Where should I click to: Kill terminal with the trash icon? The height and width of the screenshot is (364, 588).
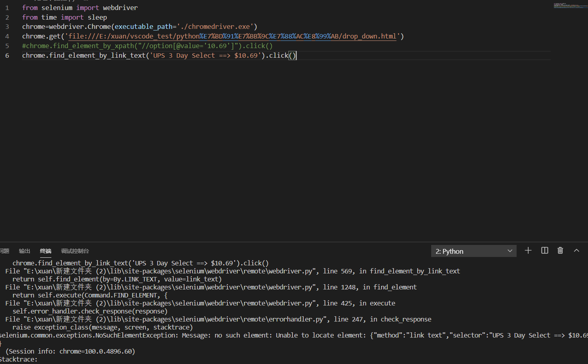pos(560,251)
